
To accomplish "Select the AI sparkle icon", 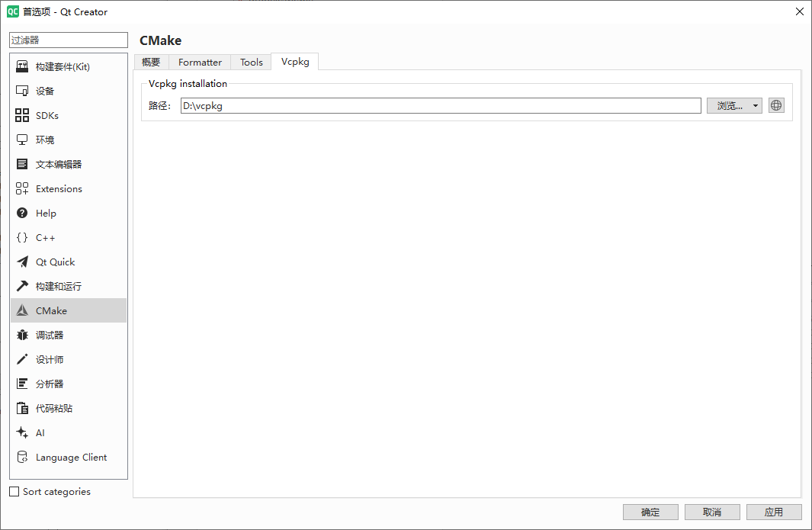I will pos(22,433).
